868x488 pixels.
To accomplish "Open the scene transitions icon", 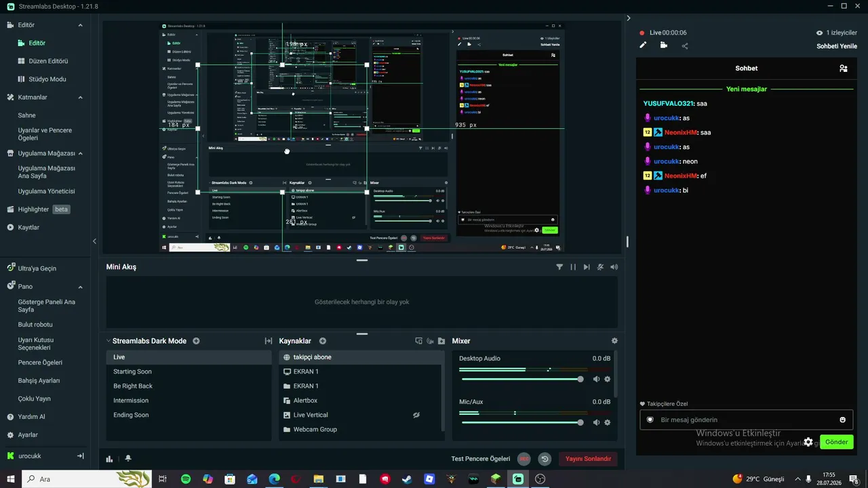I will [268, 341].
